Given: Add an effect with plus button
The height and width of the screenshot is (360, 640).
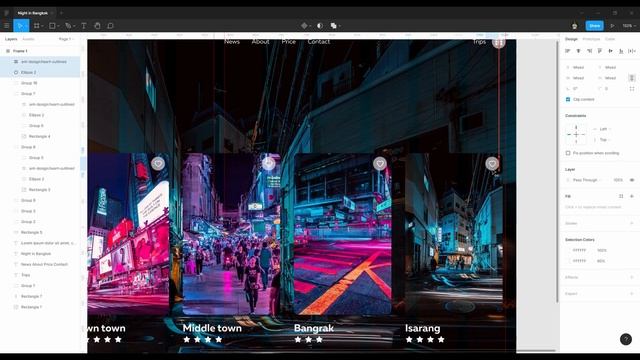Looking at the screenshot, I should click(632, 277).
